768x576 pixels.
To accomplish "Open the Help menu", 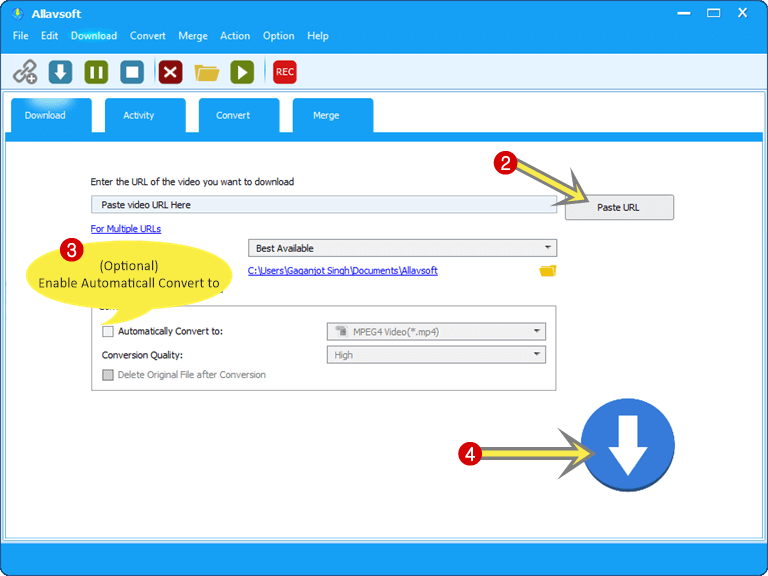I will click(x=318, y=36).
